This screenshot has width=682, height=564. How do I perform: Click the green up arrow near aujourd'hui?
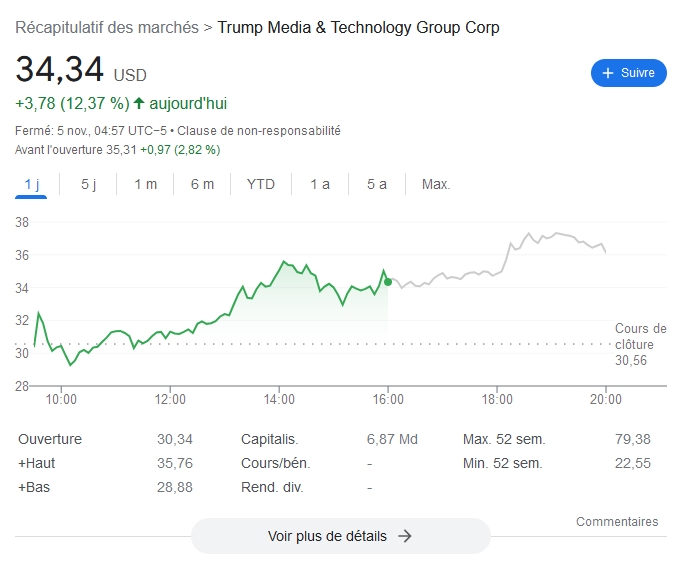[x=139, y=103]
